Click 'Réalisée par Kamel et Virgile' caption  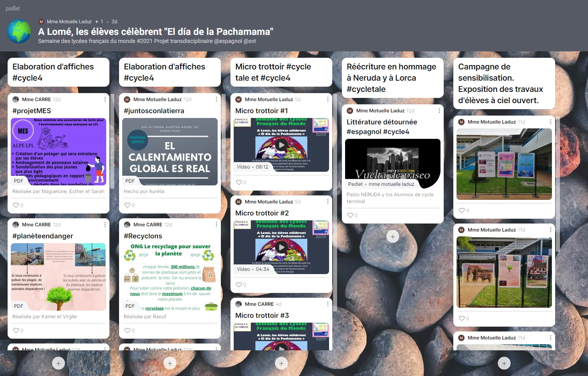(44, 317)
